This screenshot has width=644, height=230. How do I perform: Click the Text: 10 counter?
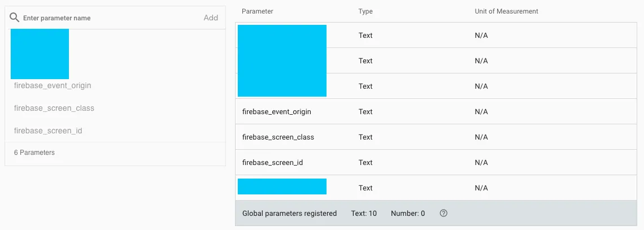[x=364, y=214]
